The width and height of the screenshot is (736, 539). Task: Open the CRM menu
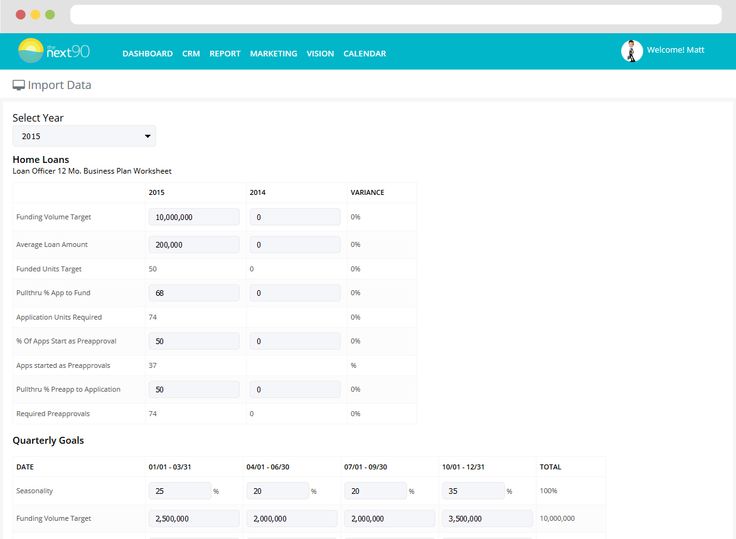(x=191, y=54)
